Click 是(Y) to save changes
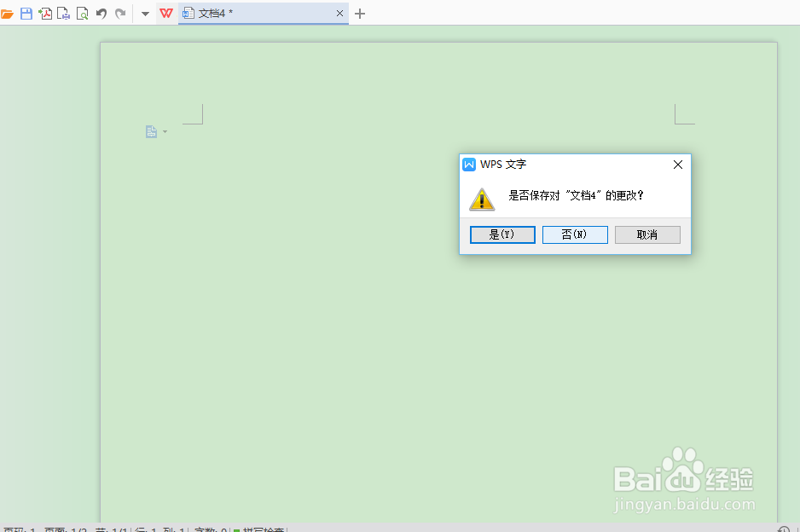The image size is (800, 532). (x=502, y=234)
